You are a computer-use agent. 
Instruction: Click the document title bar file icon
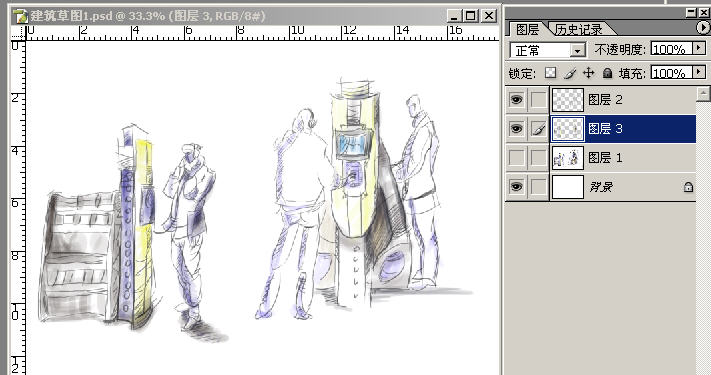pyautogui.click(x=20, y=16)
